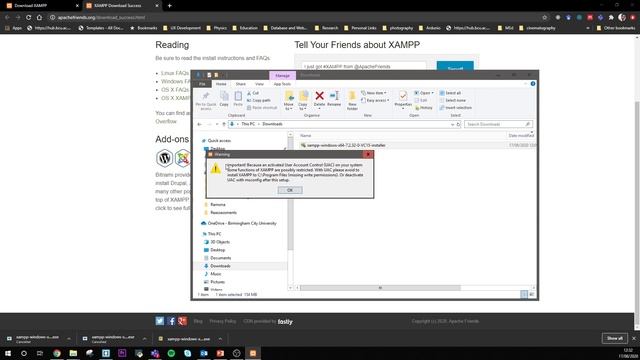640x360 pixels.
Task: Click the Facebook icon in page footer
Action: (171, 321)
